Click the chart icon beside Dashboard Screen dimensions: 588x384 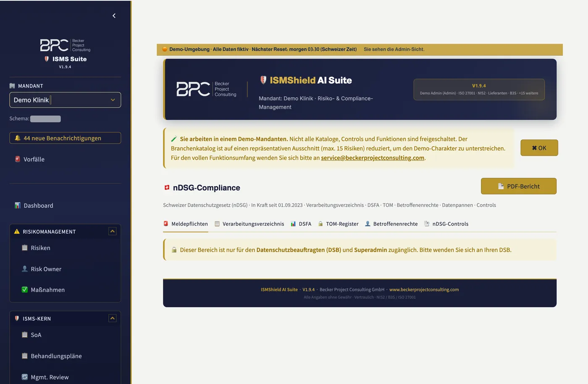pos(18,205)
